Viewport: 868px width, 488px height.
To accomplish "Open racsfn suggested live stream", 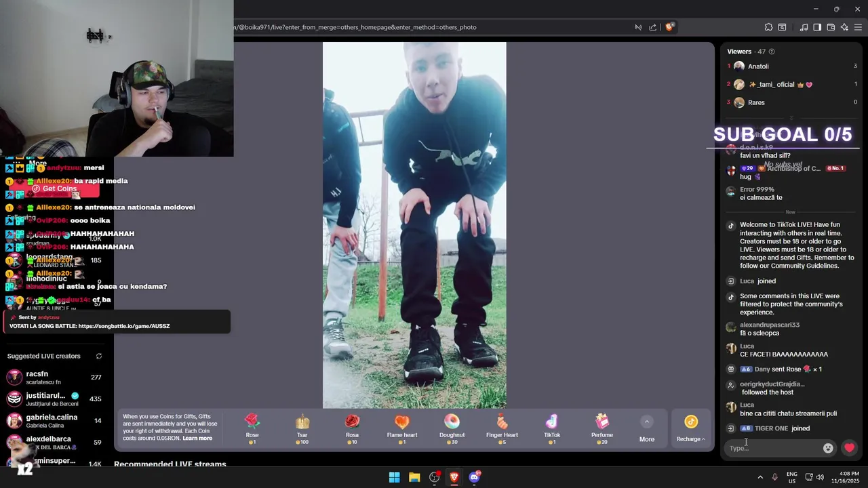I will click(x=54, y=378).
